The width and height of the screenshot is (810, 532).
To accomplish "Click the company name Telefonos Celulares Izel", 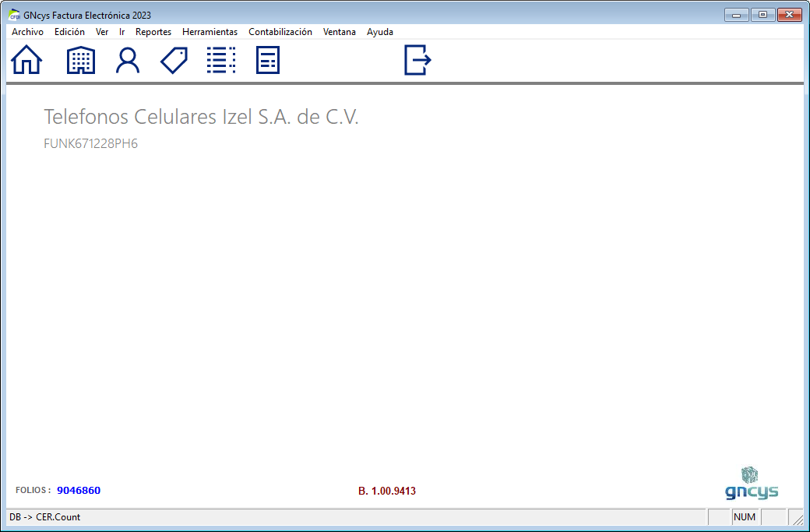I will (x=201, y=117).
